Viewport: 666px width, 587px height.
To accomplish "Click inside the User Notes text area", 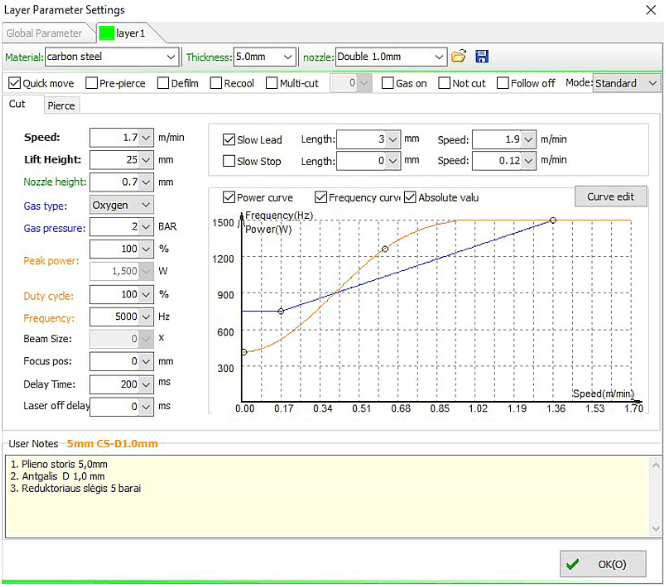I will click(x=327, y=497).
